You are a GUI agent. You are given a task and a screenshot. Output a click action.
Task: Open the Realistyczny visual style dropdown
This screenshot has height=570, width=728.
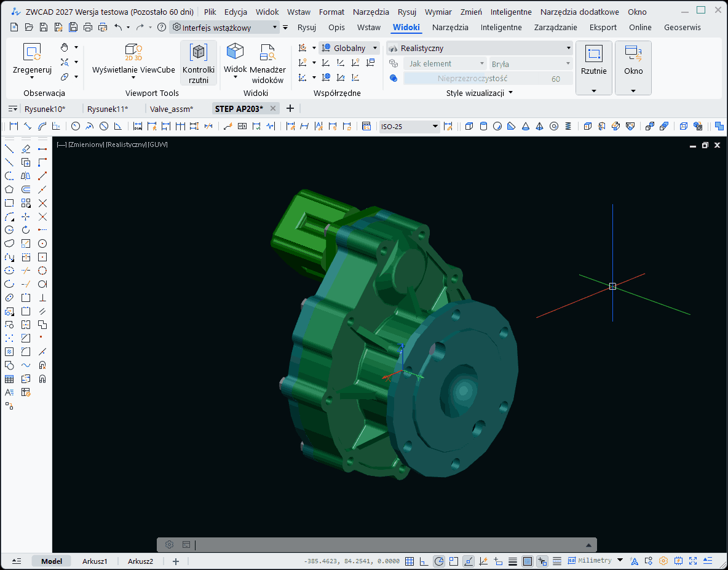tap(567, 47)
